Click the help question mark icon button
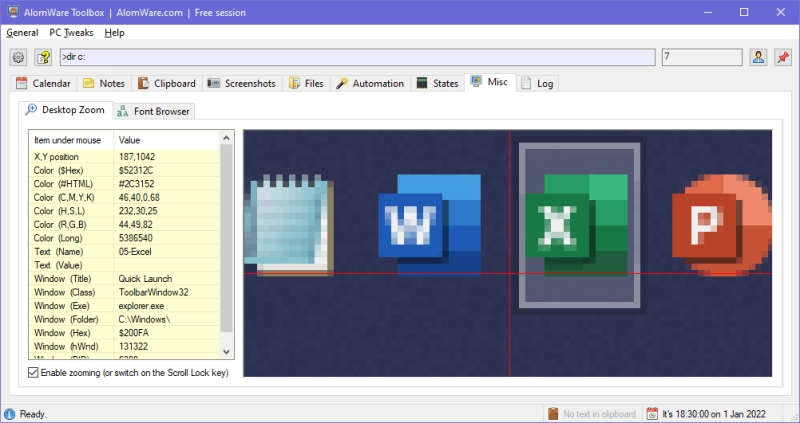Viewport: 800px width, 423px height. (43, 57)
